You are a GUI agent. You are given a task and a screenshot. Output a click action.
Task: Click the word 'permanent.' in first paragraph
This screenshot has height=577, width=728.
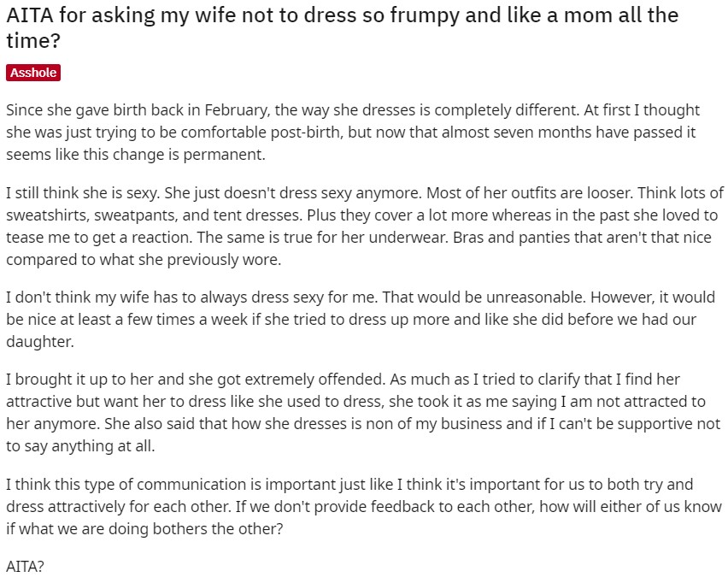[x=224, y=155]
